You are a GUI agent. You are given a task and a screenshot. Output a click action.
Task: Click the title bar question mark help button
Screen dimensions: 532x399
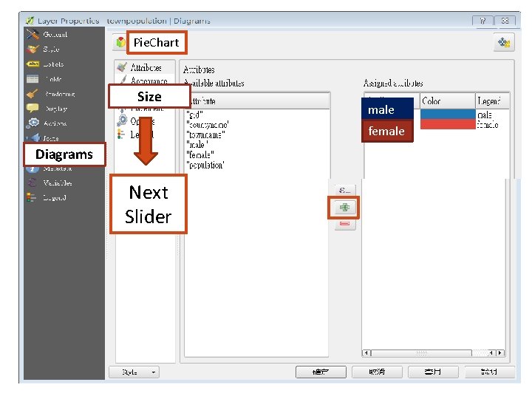point(482,21)
